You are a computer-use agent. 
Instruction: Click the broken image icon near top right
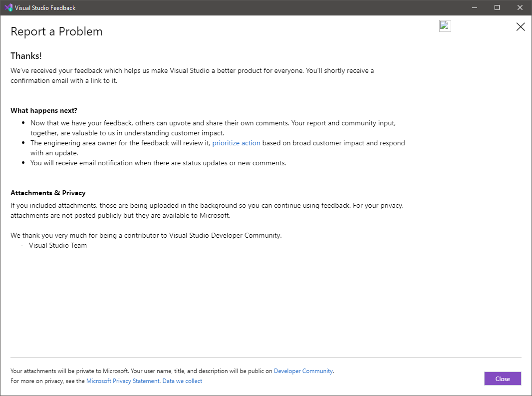[x=445, y=26]
